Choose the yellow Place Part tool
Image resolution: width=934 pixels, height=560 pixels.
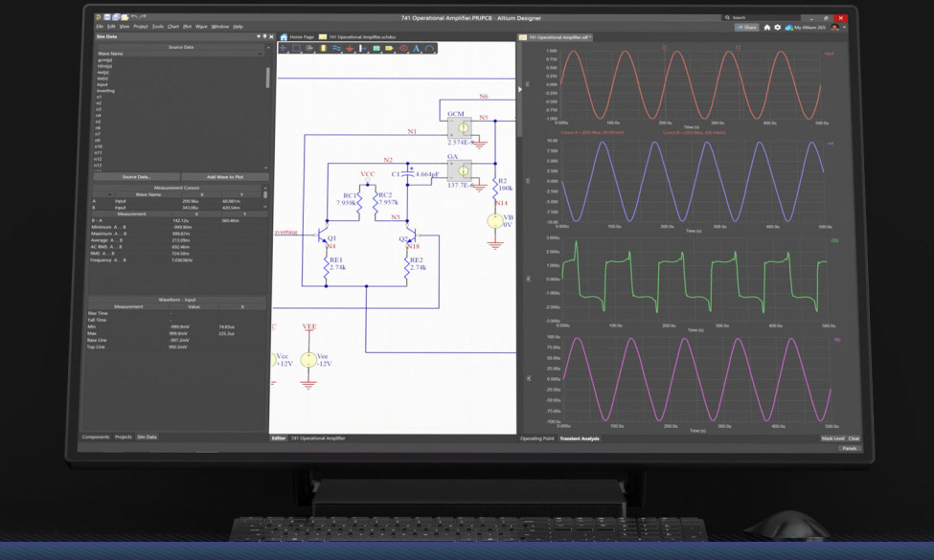[324, 48]
